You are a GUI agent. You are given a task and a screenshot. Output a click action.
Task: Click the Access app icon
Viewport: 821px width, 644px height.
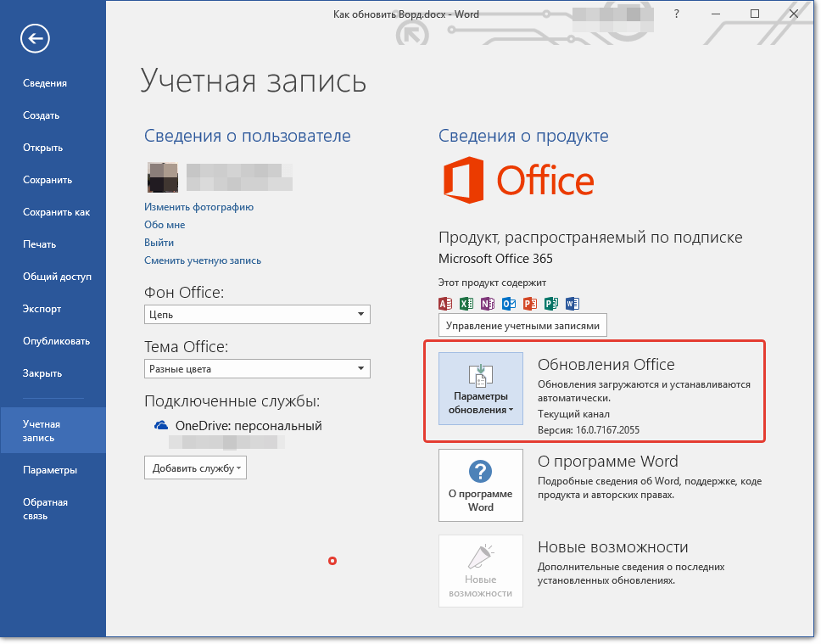445,304
